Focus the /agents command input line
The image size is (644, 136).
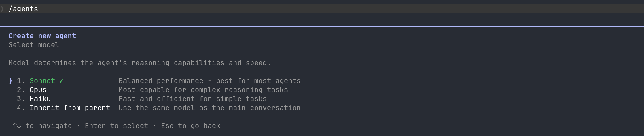(x=322, y=9)
